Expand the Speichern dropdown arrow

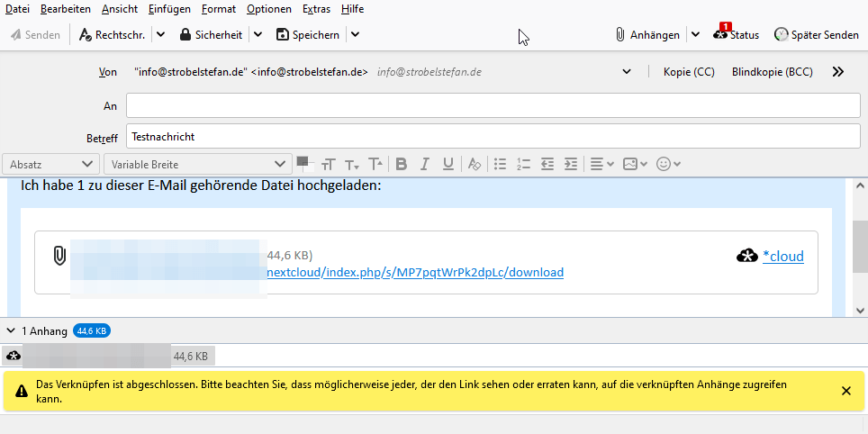pyautogui.click(x=356, y=35)
